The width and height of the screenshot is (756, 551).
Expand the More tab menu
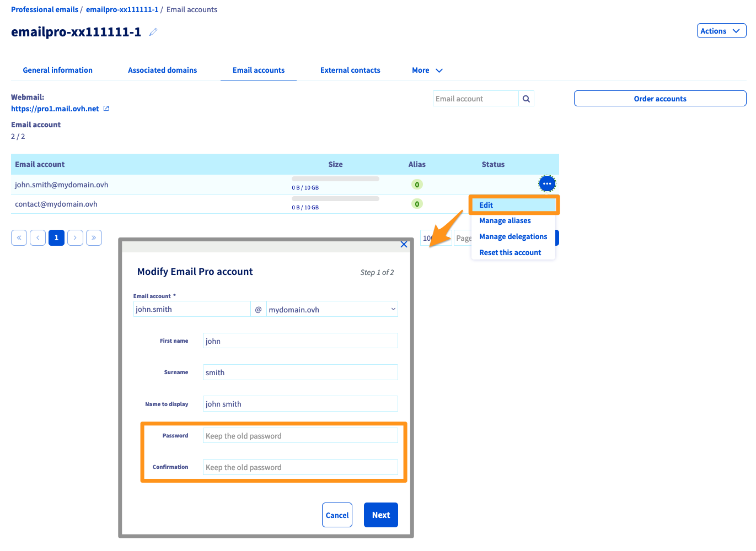point(427,71)
